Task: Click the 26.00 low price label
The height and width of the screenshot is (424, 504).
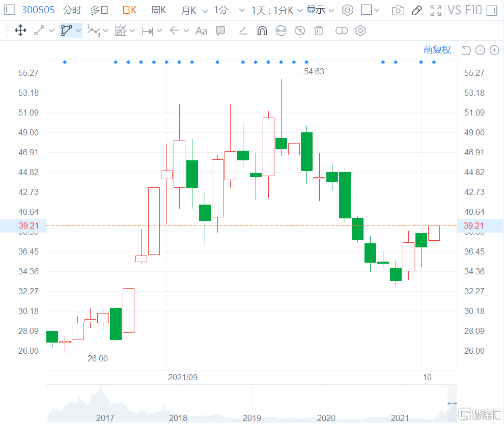Action: [x=98, y=358]
